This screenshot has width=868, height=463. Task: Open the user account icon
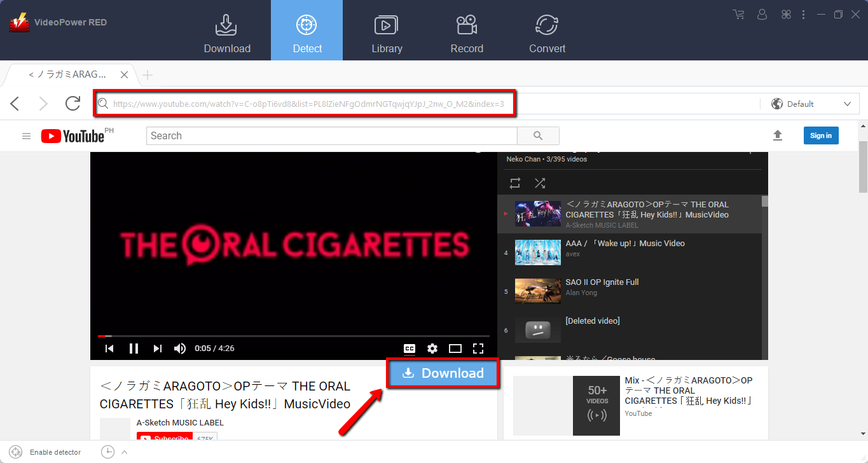point(762,14)
